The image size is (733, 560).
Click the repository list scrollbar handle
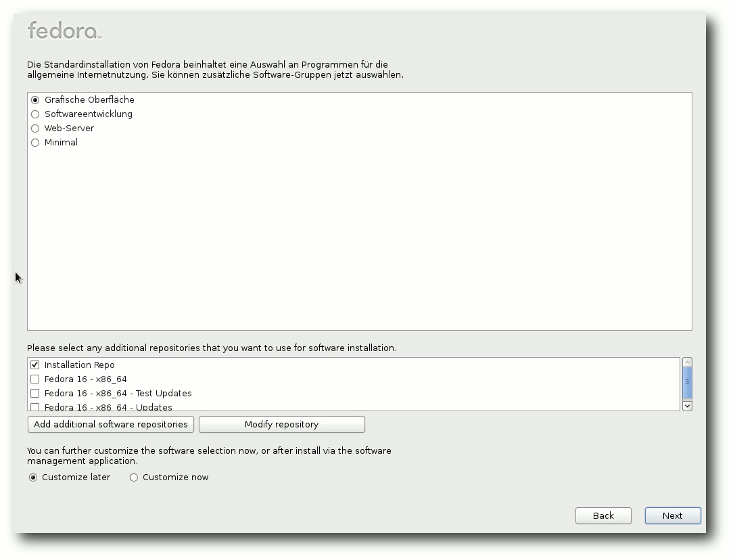pos(687,382)
